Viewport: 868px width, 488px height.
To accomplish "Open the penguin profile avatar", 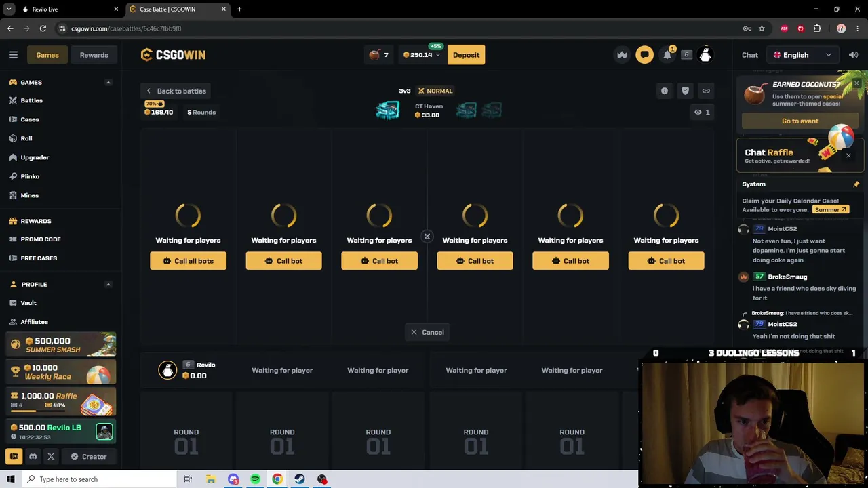I will pos(705,55).
